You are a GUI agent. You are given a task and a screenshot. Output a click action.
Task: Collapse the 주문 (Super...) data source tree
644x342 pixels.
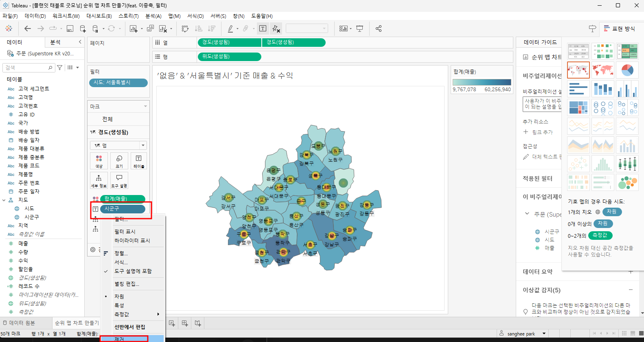point(527,214)
